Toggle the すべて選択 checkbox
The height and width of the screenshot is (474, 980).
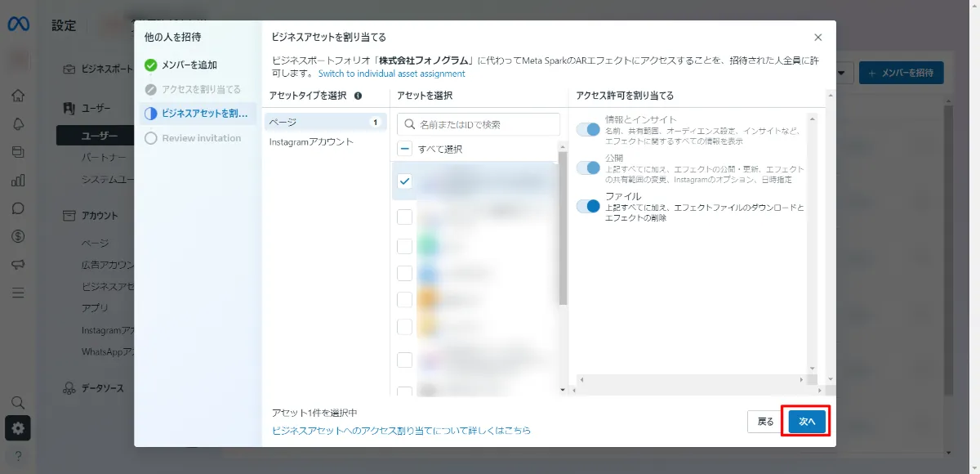click(x=404, y=150)
